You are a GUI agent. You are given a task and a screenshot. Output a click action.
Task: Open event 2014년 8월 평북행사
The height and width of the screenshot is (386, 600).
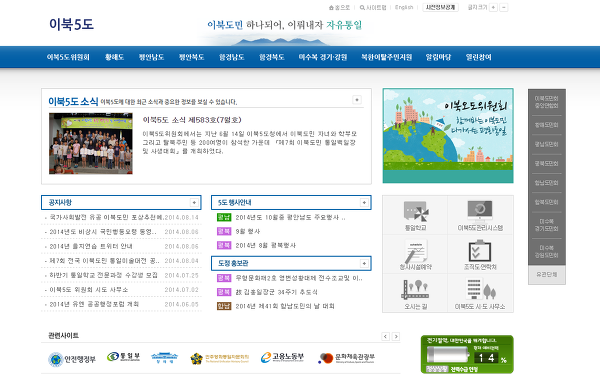(266, 245)
